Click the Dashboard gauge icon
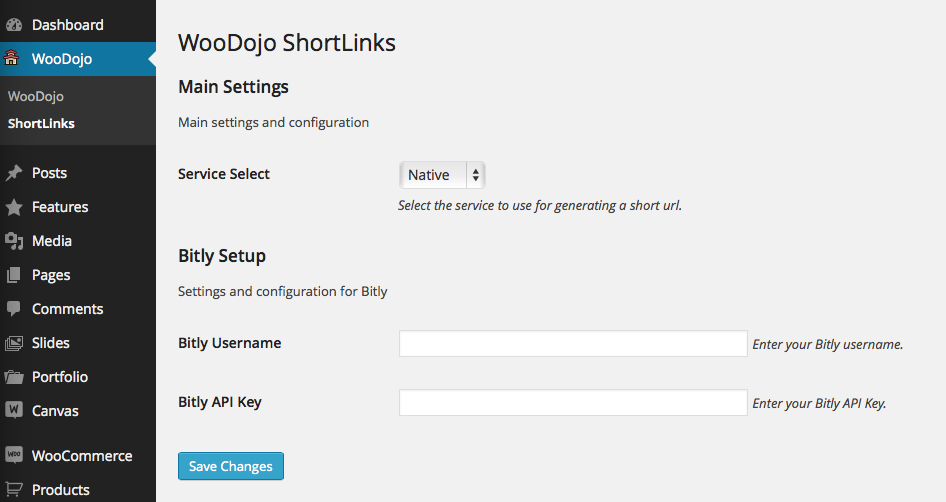 click(x=14, y=25)
